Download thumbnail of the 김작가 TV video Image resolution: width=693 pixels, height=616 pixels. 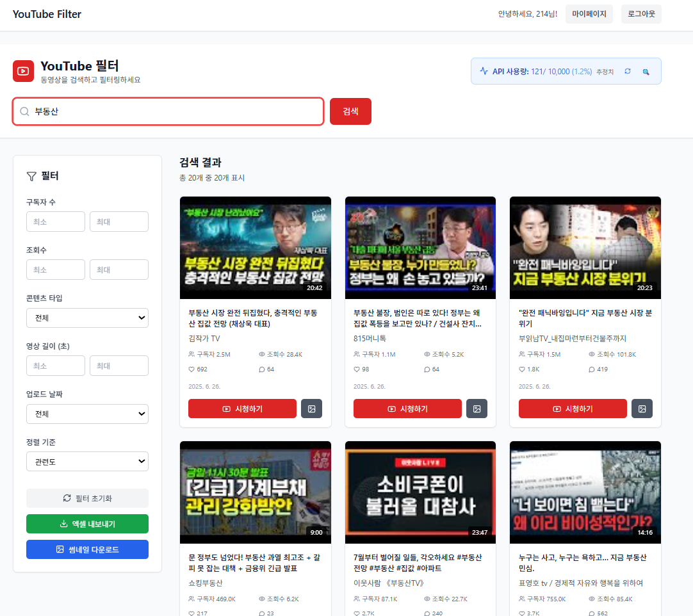(311, 409)
